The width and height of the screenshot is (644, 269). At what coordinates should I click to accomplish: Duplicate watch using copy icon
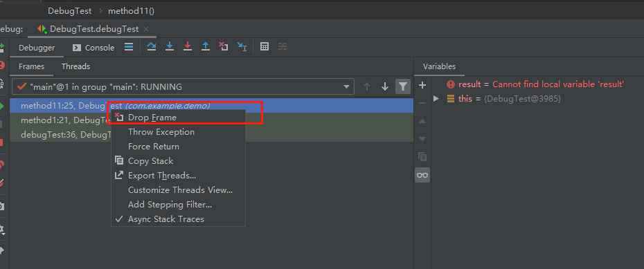tap(422, 157)
